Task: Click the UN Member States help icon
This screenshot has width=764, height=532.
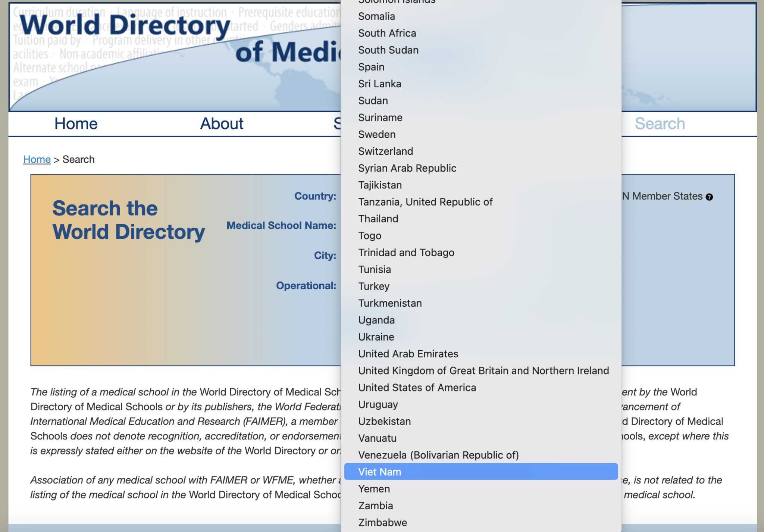Action: click(709, 197)
